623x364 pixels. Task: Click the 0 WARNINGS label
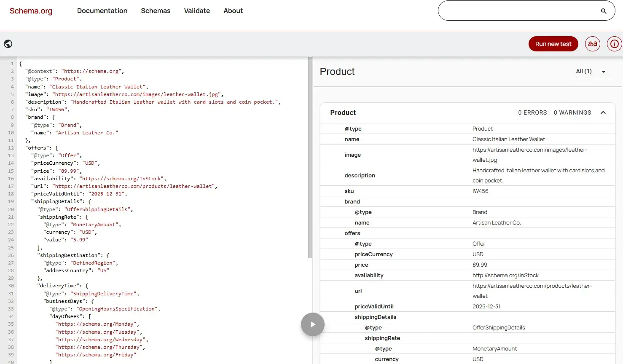[x=572, y=113]
